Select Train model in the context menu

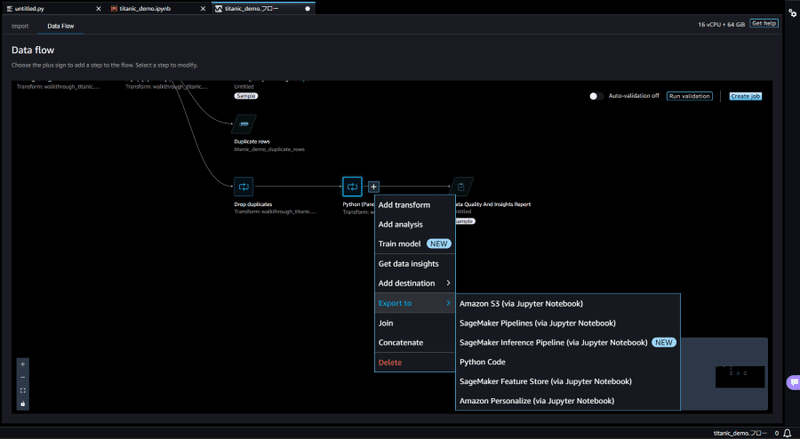coord(414,243)
